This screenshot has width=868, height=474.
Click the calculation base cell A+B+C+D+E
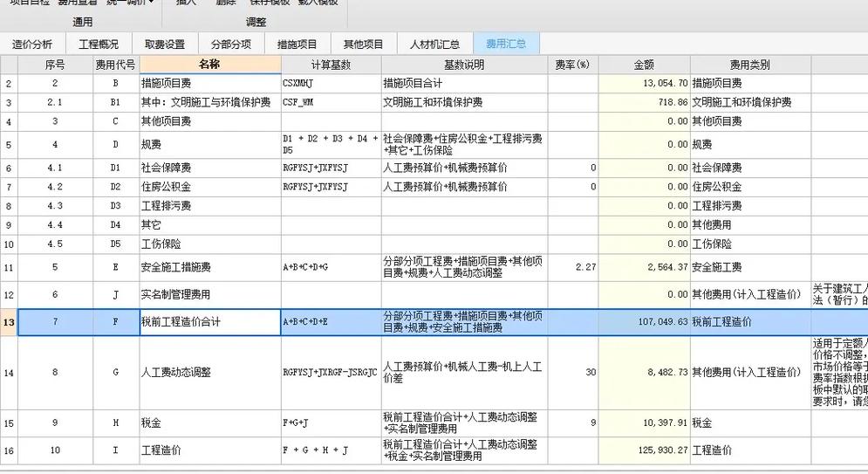pyautogui.click(x=331, y=322)
